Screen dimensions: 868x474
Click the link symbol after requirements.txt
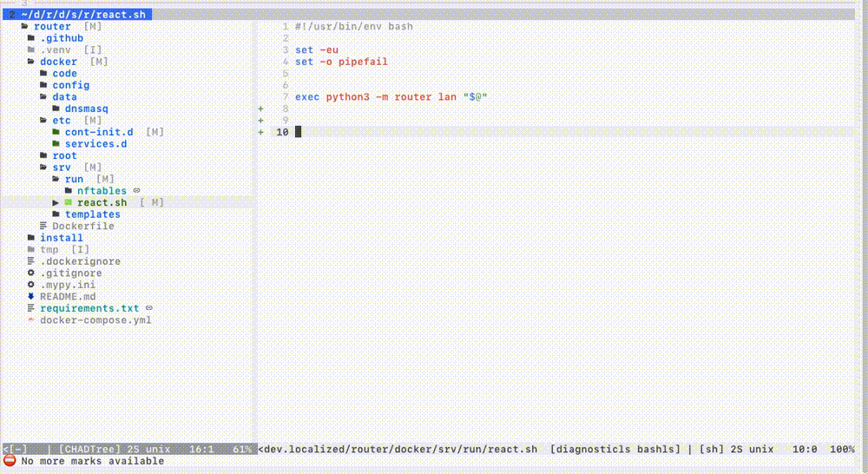click(148, 308)
